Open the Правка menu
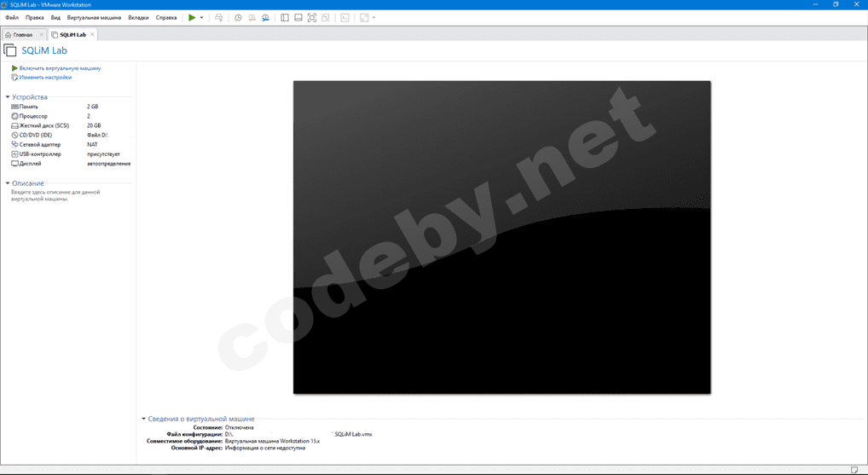Screen dimensions: 868x475 tap(34, 18)
